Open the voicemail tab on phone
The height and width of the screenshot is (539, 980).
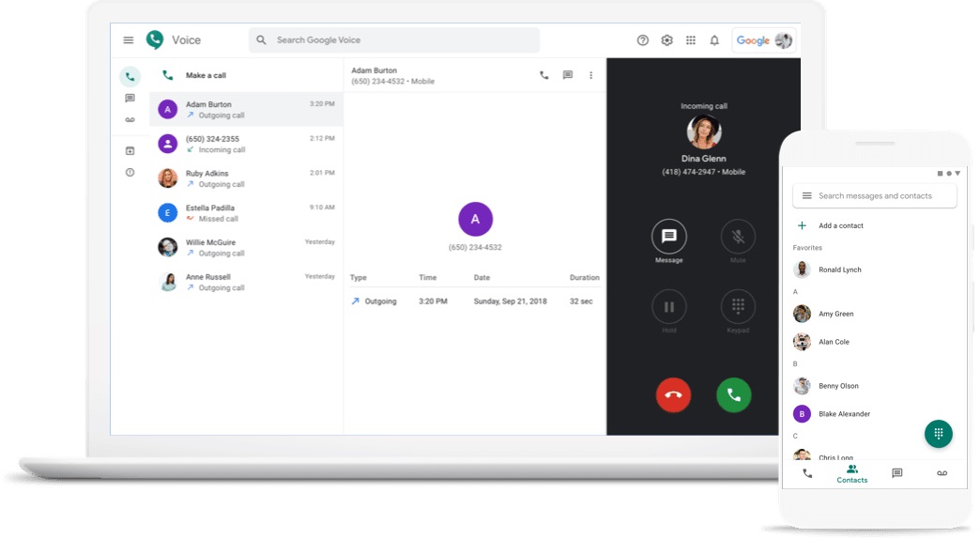pyautogui.click(x=942, y=473)
